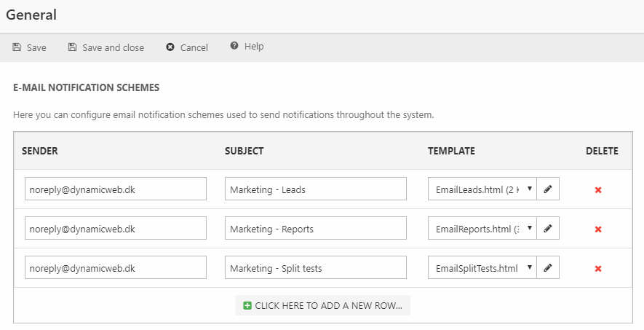Click the Marketing - Split tests subject field
Screen dimensions: 644x330
315,268
